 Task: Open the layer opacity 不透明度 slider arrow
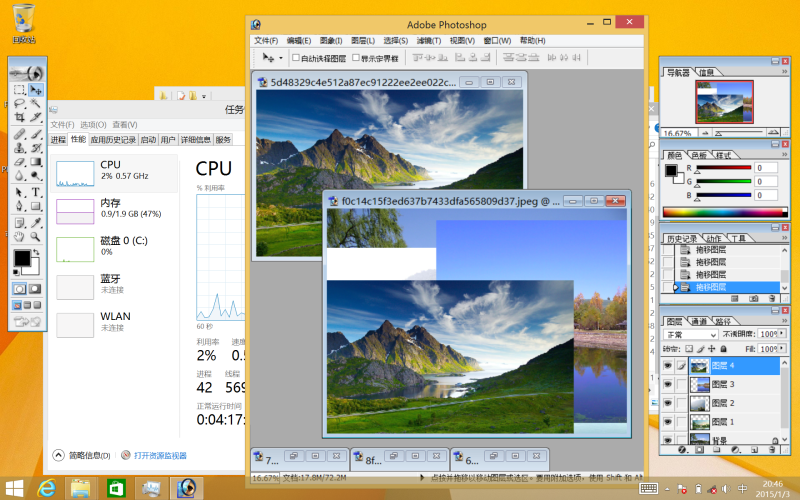(782, 334)
